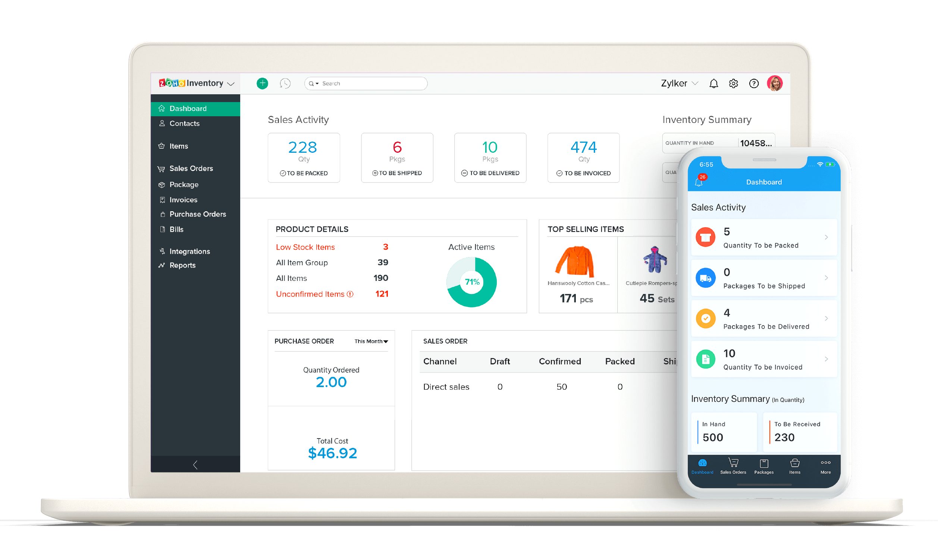Open the user profile avatar
938x560 pixels.
775,83
